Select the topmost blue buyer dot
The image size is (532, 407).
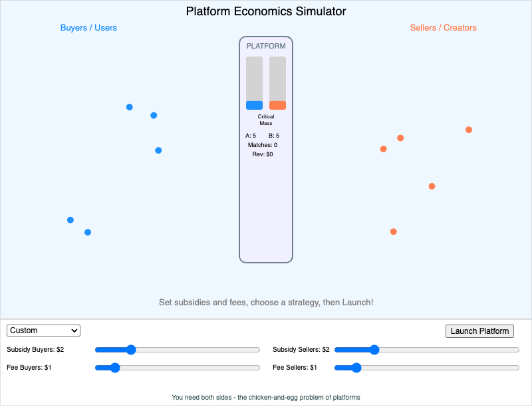(128, 106)
